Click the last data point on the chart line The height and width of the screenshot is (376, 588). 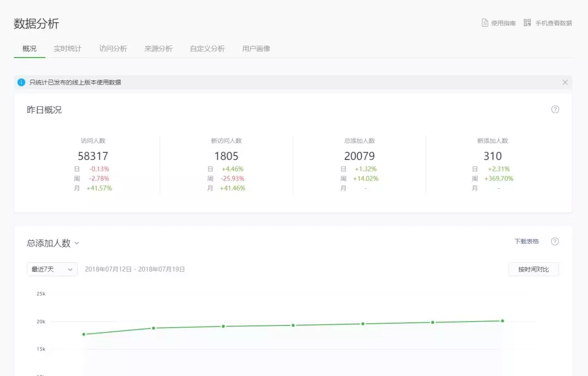[503, 321]
